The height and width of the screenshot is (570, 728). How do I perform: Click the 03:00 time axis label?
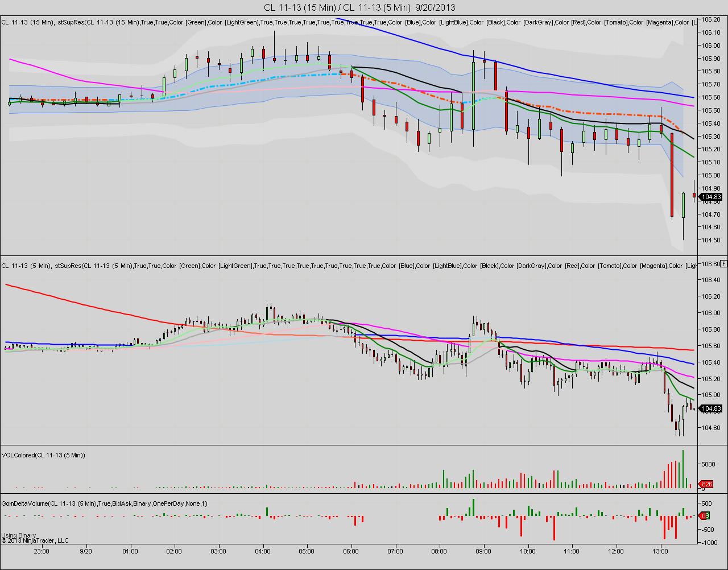218,551
